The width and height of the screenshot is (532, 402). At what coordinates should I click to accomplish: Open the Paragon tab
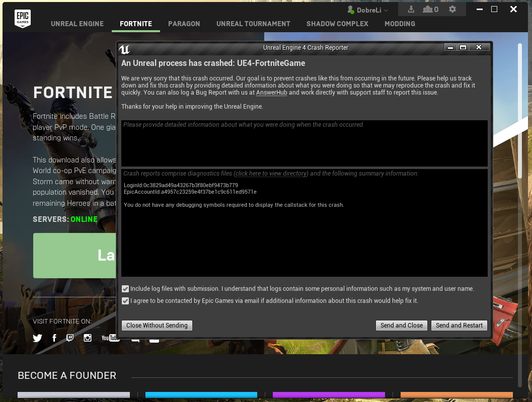[x=184, y=24]
